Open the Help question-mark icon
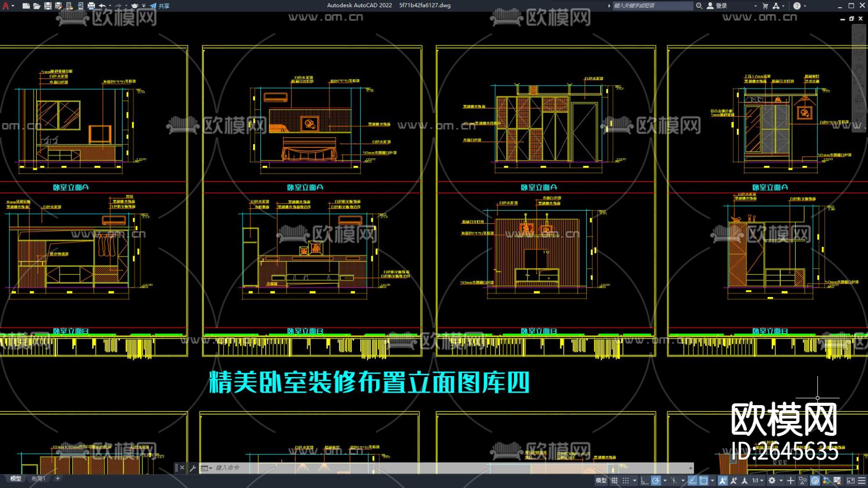 coord(797,6)
